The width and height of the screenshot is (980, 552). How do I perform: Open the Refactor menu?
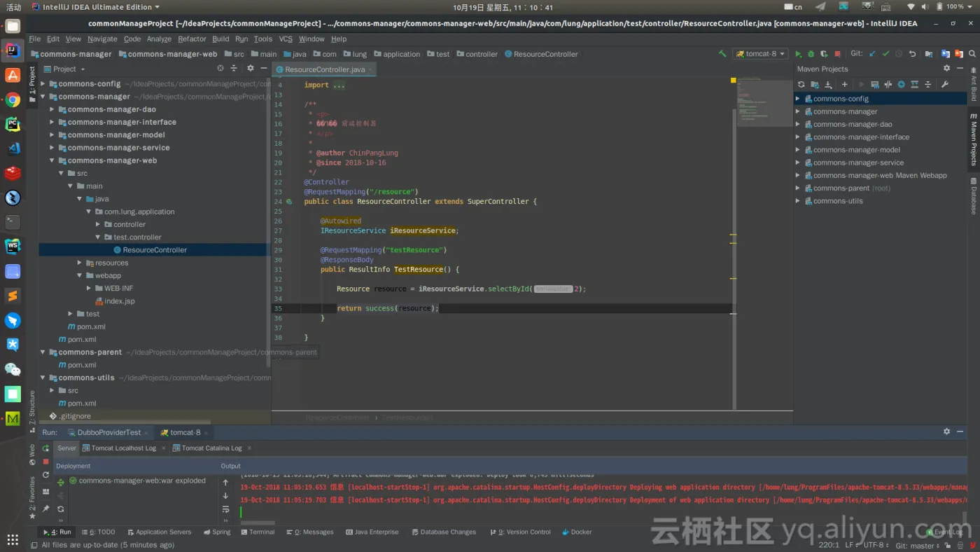click(x=192, y=39)
